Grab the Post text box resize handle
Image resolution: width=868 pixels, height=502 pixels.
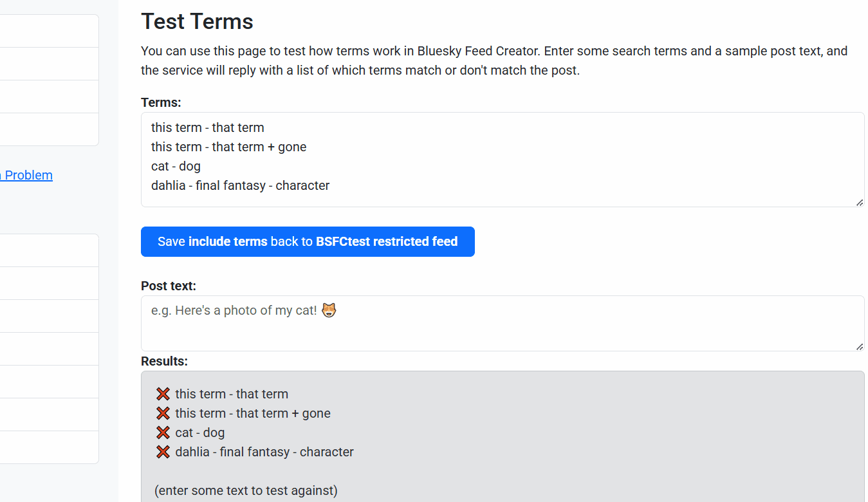click(860, 346)
